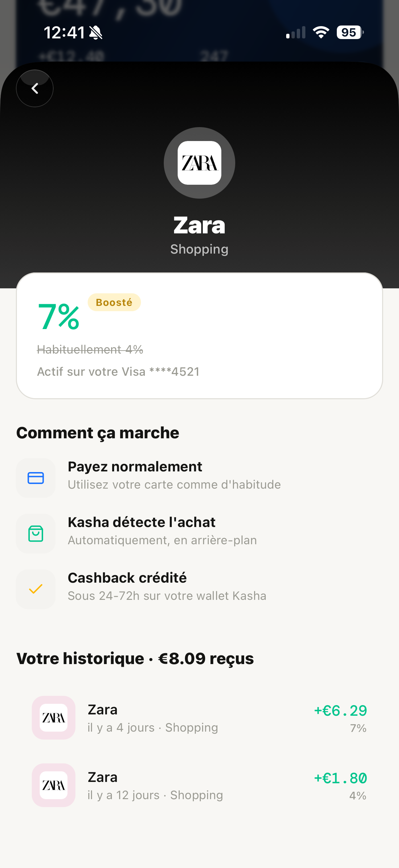Tap the 7% cashback rate
The image size is (399, 868).
pyautogui.click(x=59, y=316)
